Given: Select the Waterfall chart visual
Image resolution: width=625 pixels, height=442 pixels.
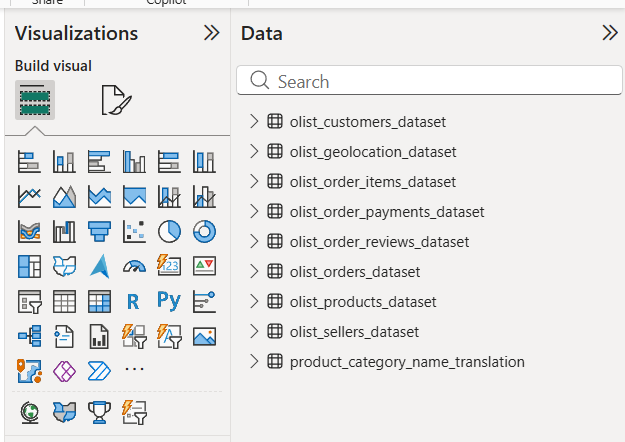Looking at the screenshot, I should [64, 232].
